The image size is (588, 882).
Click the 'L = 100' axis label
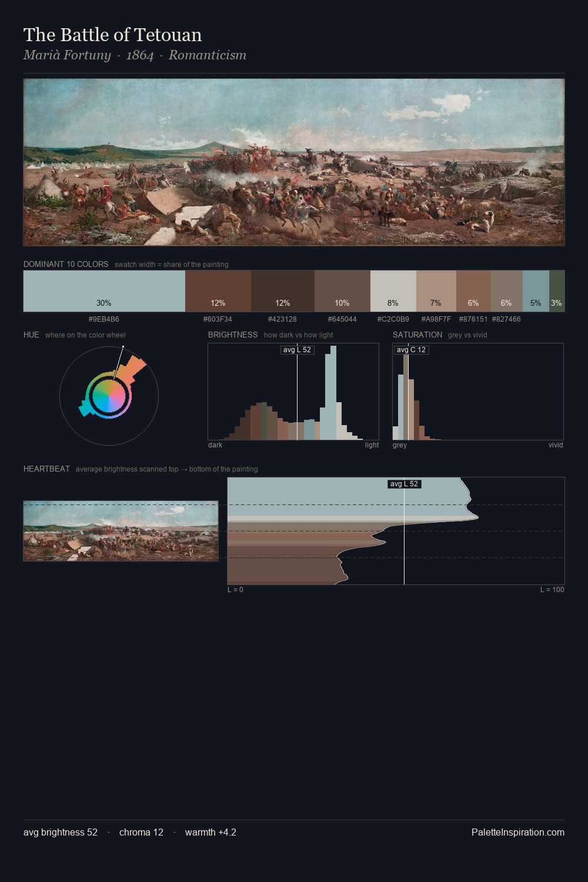point(552,590)
